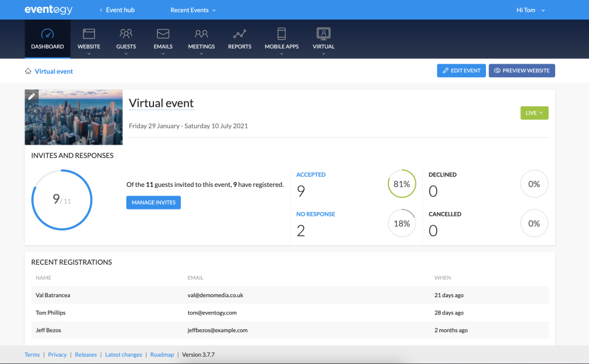
Task: Open the Preview Website button
Action: point(522,70)
